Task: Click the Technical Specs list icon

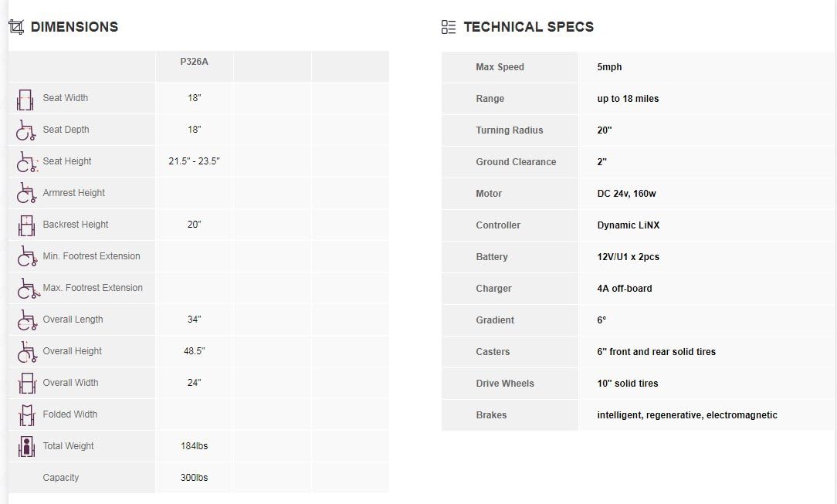Action: point(449,27)
